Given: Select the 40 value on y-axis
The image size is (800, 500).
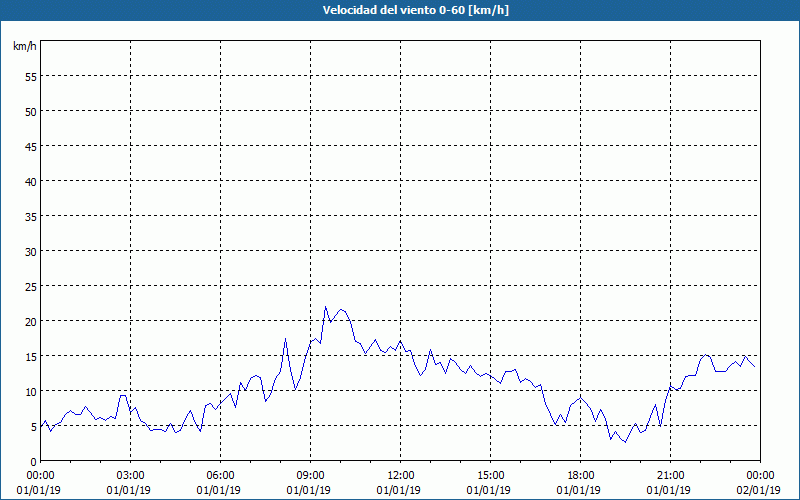Looking at the screenshot, I should coord(31,181).
